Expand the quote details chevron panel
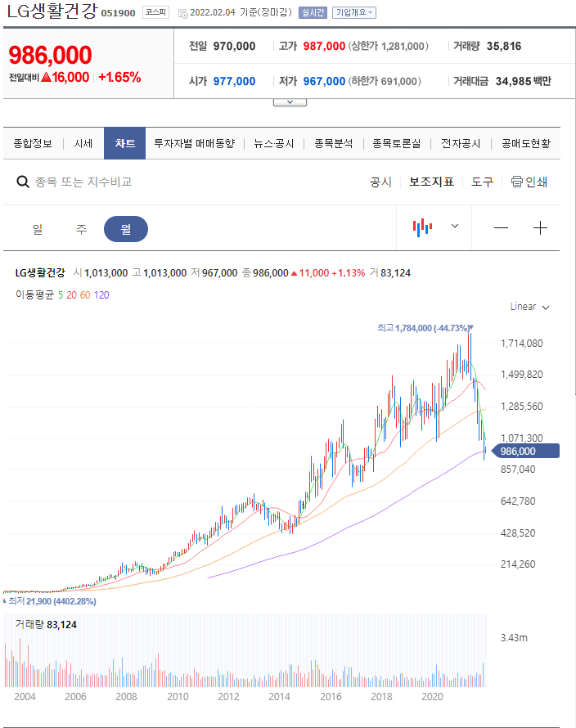 tap(290, 102)
